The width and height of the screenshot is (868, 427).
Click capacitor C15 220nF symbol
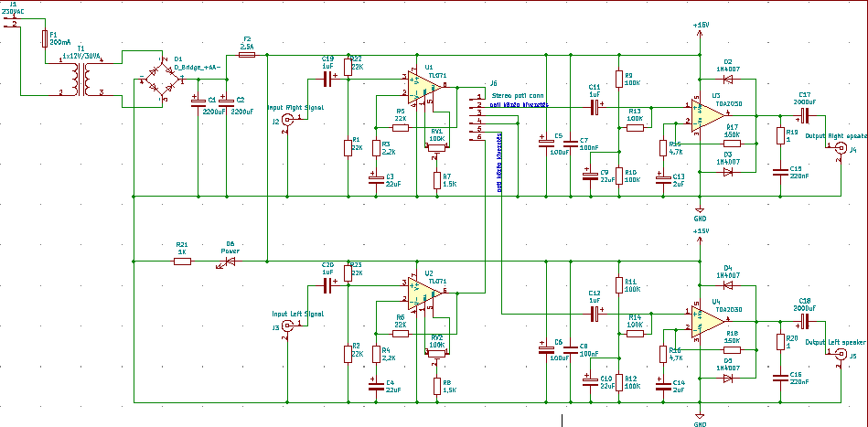pos(780,172)
